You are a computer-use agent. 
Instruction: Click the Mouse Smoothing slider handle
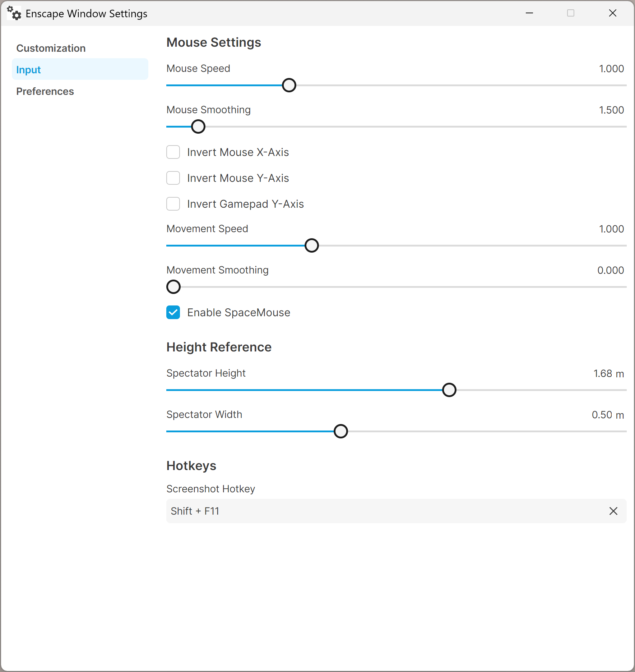(x=198, y=127)
